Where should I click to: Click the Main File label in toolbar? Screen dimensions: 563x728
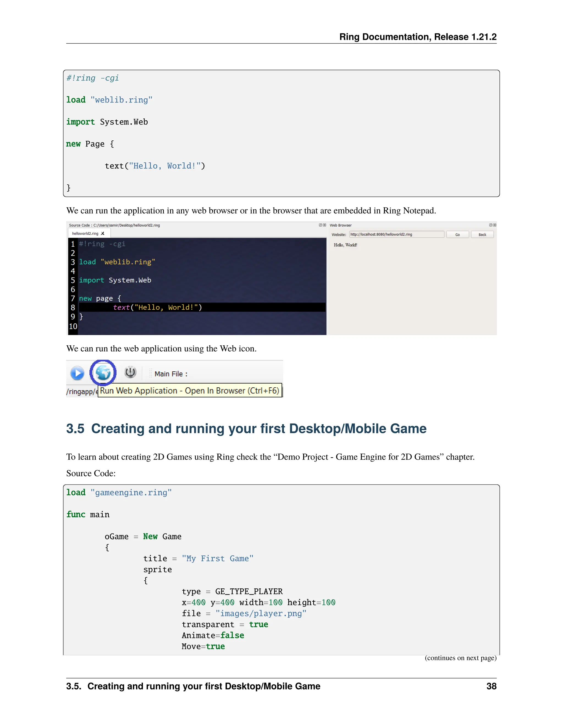point(171,374)
